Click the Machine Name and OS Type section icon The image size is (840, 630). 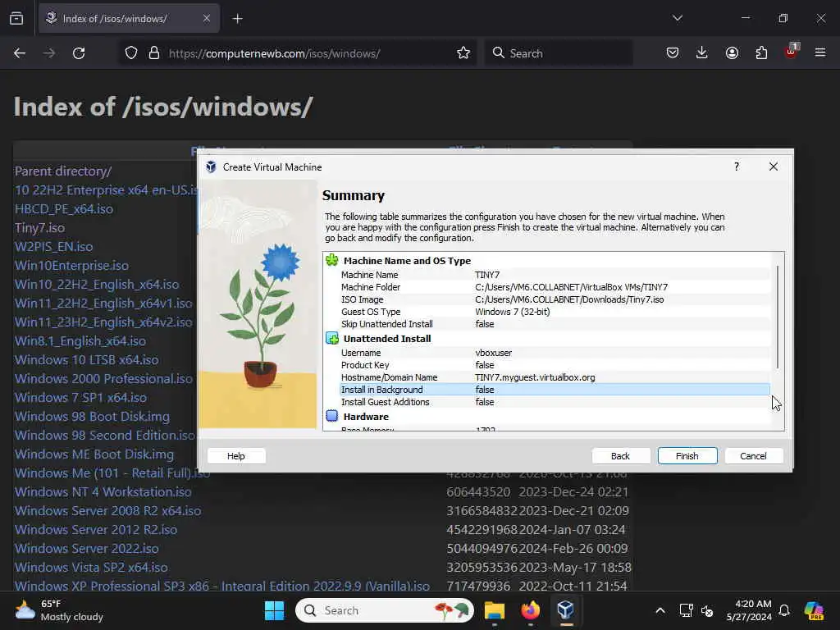coord(332,260)
